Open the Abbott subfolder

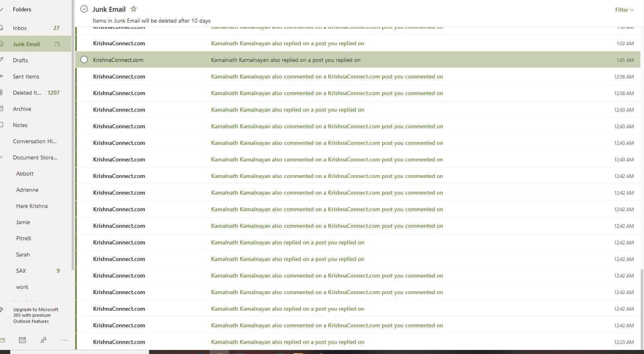click(36, 174)
